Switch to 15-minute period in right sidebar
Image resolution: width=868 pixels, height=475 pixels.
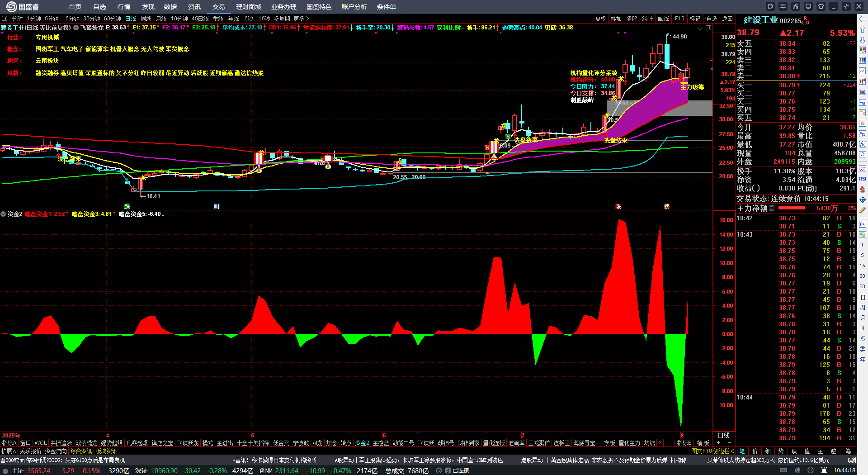point(863,266)
